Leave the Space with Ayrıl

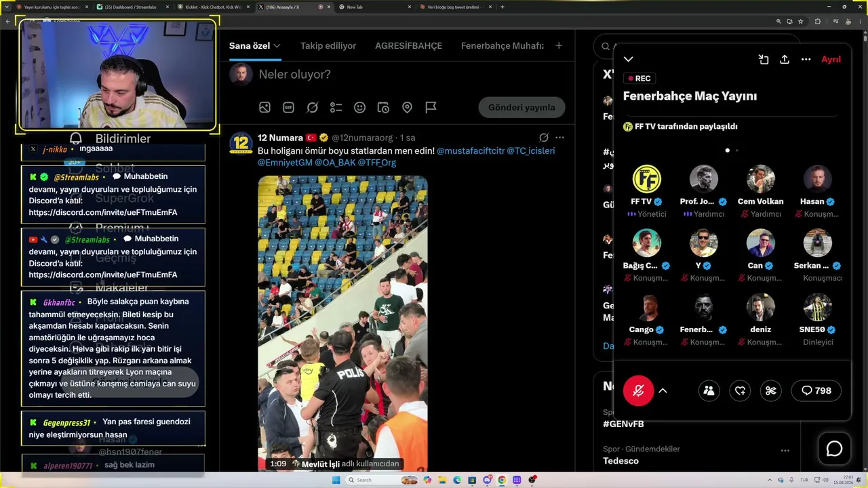[x=831, y=60]
